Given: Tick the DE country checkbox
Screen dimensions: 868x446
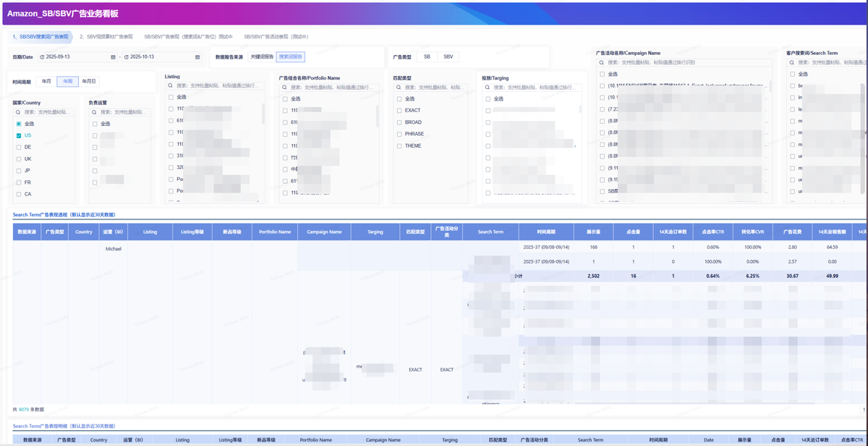Looking at the screenshot, I should pyautogui.click(x=19, y=147).
